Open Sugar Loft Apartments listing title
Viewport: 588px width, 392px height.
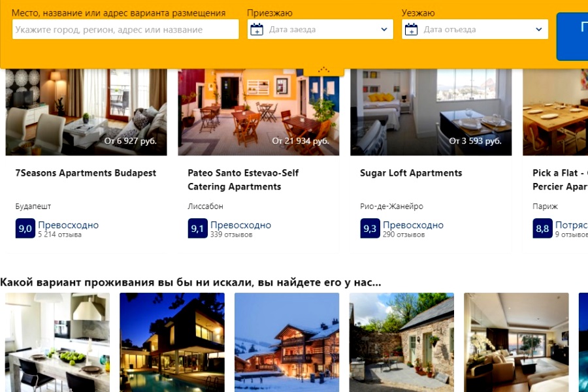[x=411, y=173]
